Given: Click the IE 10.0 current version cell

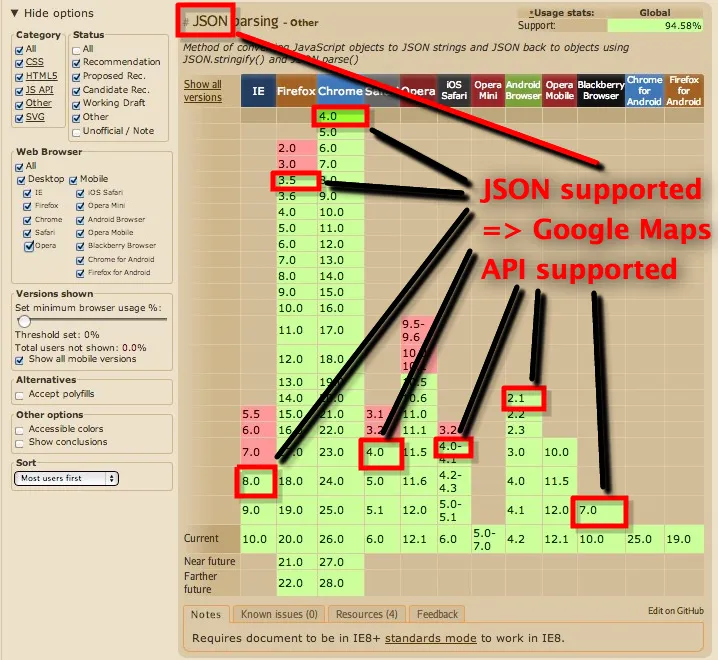Looking at the screenshot, I should click(258, 539).
